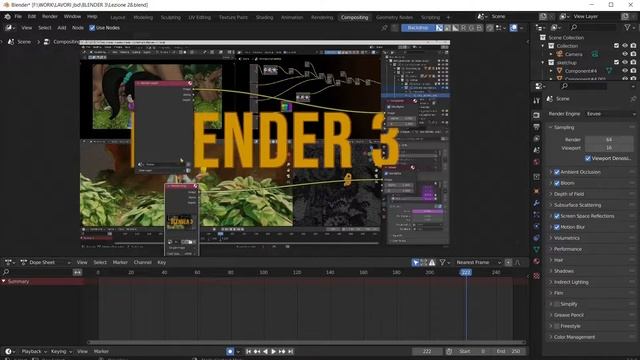Viewport: 640px width, 360px height.
Task: Start forward playback in the timeline
Action: pos(273,351)
